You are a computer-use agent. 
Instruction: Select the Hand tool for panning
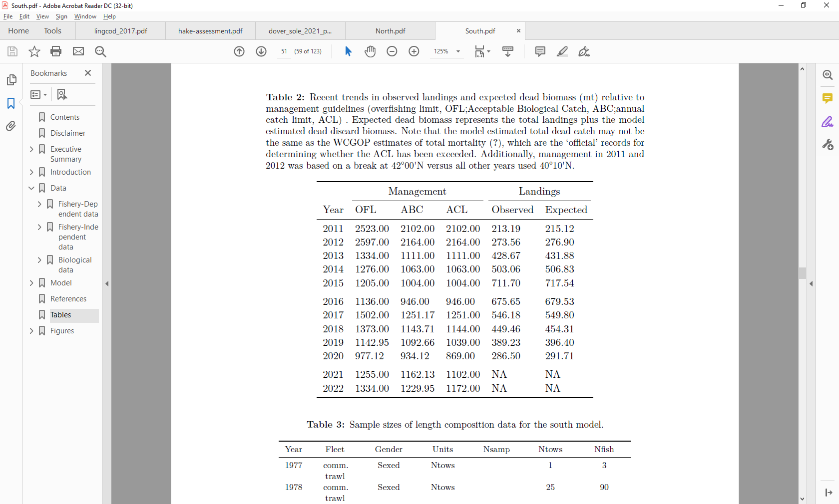(370, 51)
